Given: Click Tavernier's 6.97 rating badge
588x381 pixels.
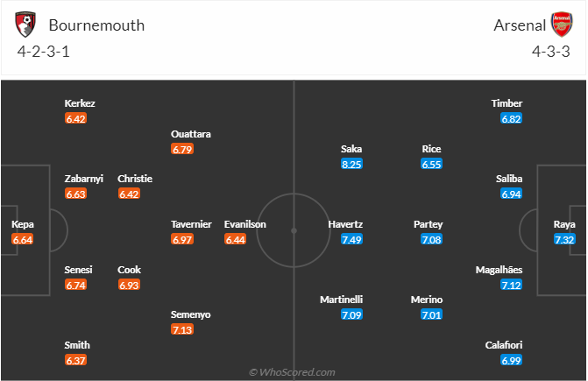Looking at the screenshot, I should click(182, 239).
